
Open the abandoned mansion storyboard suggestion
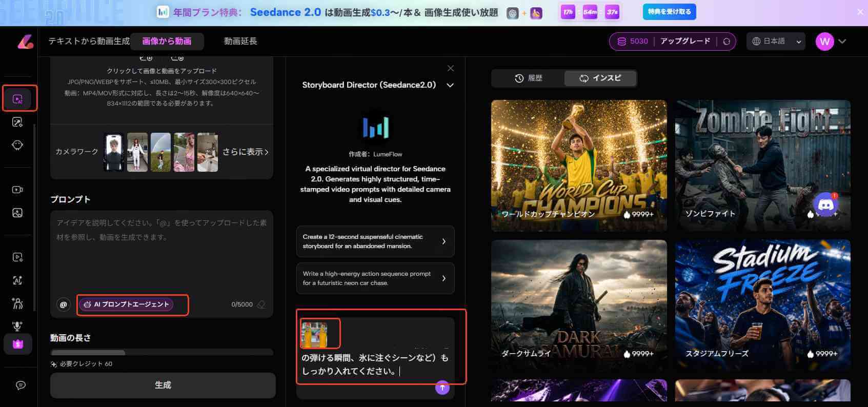375,241
